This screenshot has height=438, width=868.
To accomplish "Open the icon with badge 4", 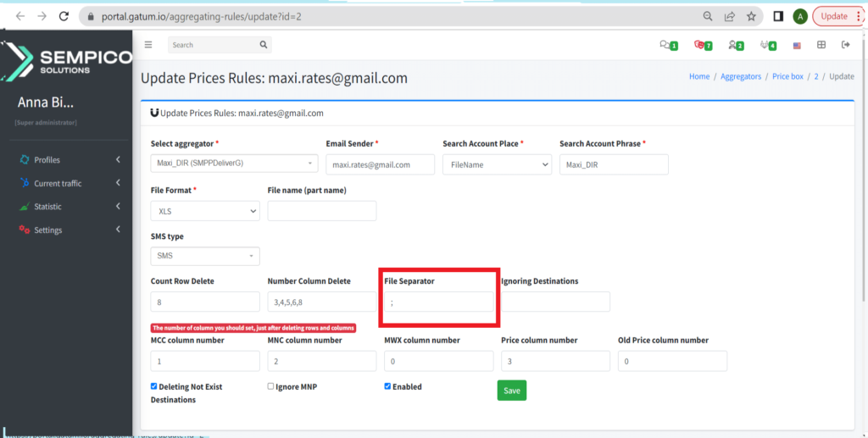I will click(768, 46).
